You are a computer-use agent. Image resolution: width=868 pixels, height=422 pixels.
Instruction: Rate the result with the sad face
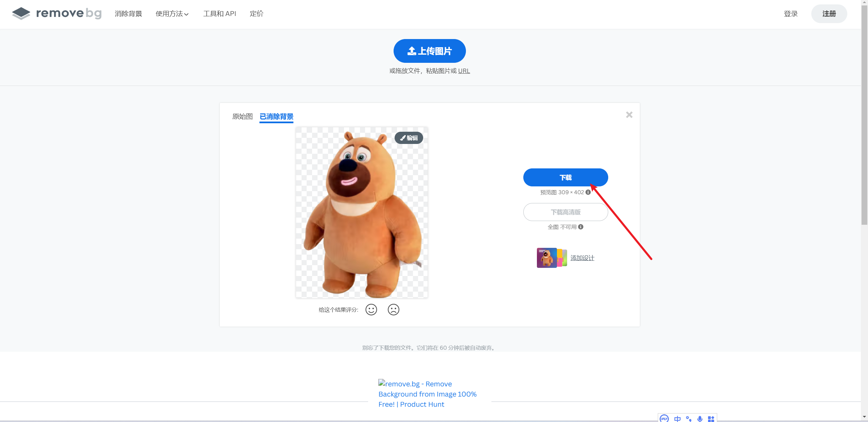(x=394, y=310)
